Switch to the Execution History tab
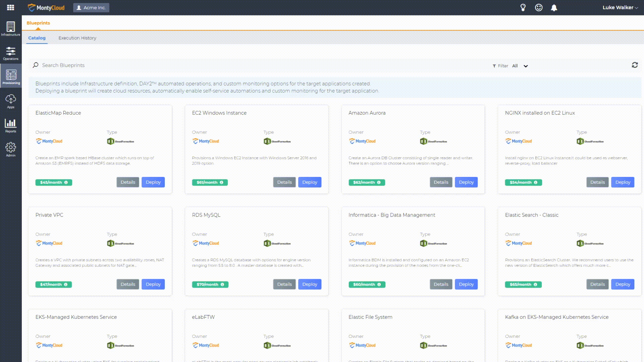Viewport: 644px width, 362px height. pos(77,38)
